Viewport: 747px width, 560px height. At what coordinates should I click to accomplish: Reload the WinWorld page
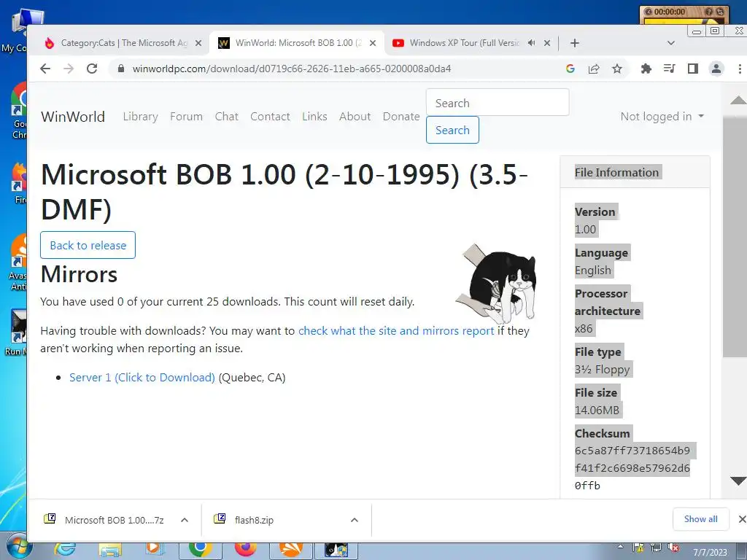pos(92,69)
